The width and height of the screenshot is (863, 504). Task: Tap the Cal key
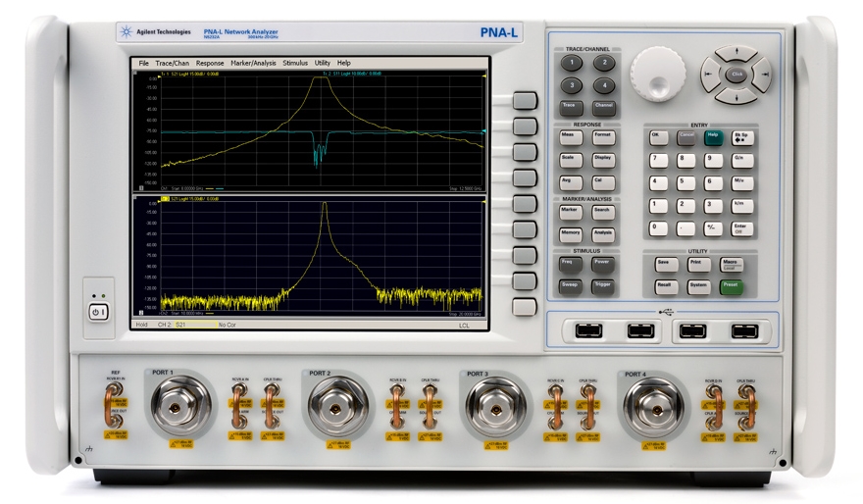point(603,182)
